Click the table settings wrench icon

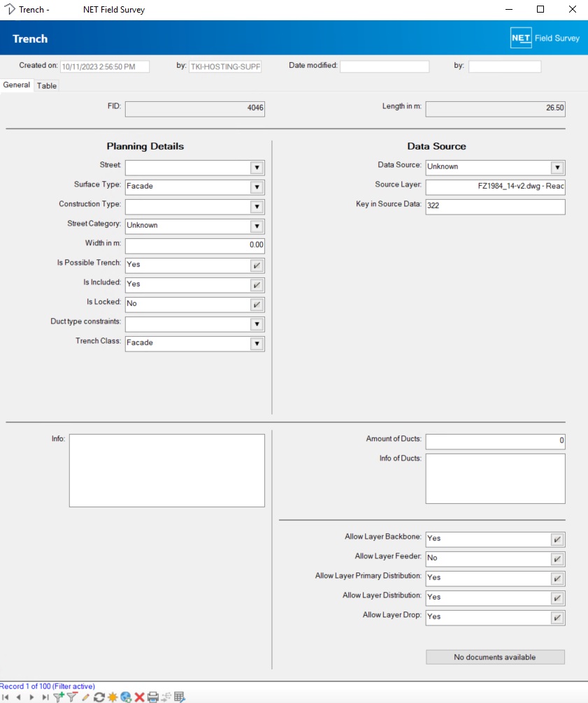[180, 697]
